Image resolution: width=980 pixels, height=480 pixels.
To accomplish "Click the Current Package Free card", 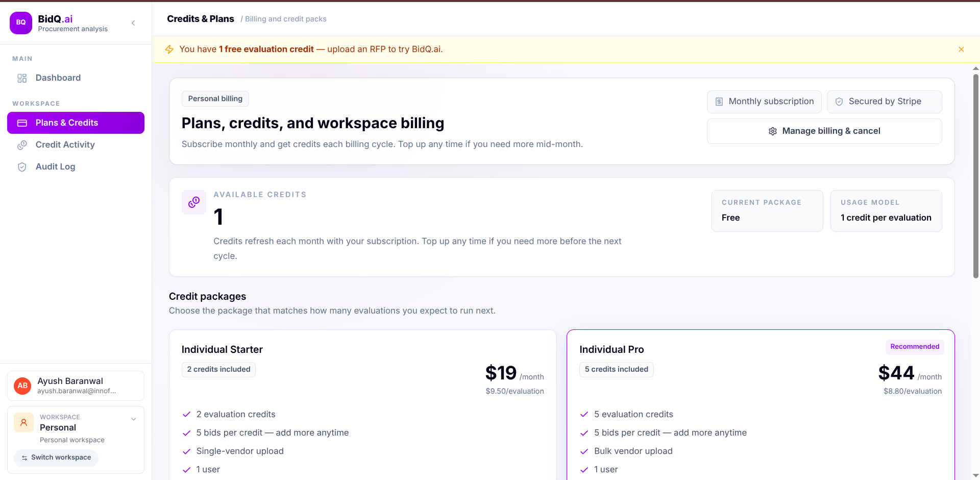I will tap(767, 211).
